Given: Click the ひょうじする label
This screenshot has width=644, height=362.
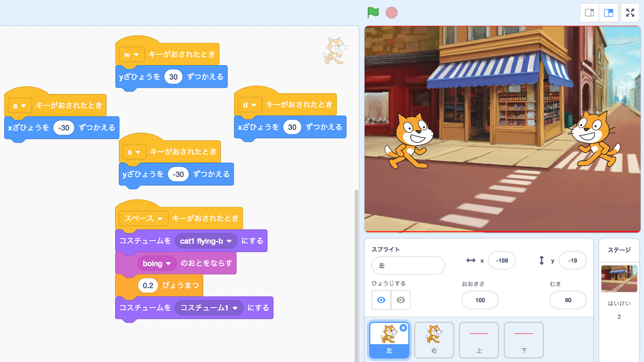Looking at the screenshot, I should [x=388, y=284].
